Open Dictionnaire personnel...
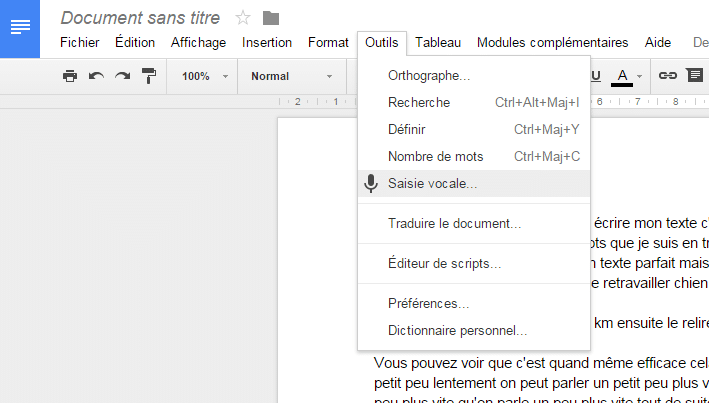This screenshot has height=403, width=709. click(474, 330)
